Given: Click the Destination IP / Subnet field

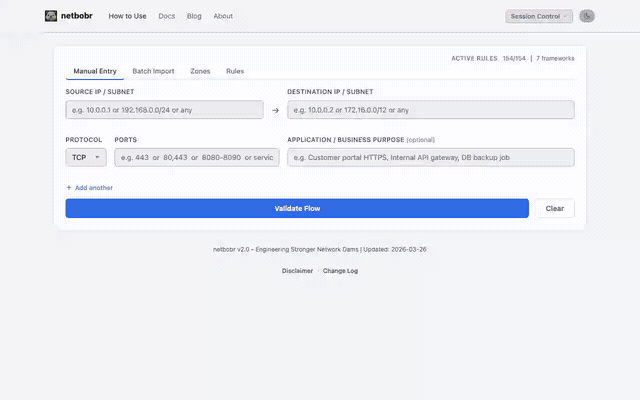Looking at the screenshot, I should 431,110.
